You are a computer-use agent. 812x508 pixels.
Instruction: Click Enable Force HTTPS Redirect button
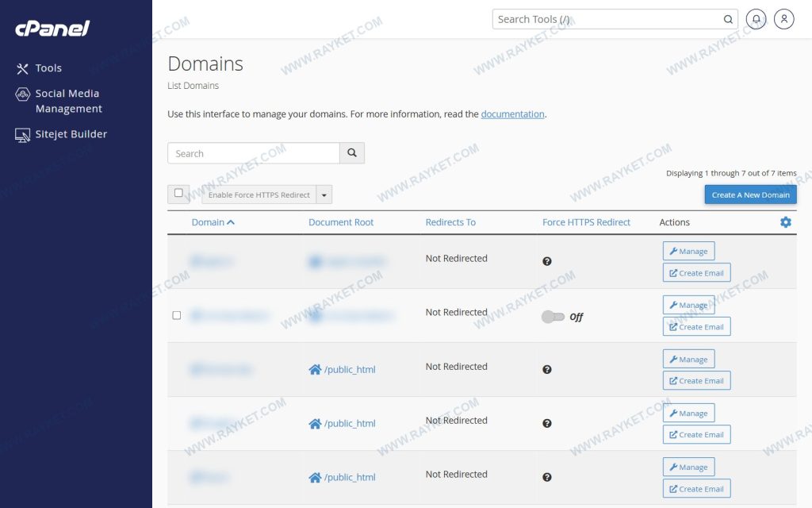[x=259, y=195]
